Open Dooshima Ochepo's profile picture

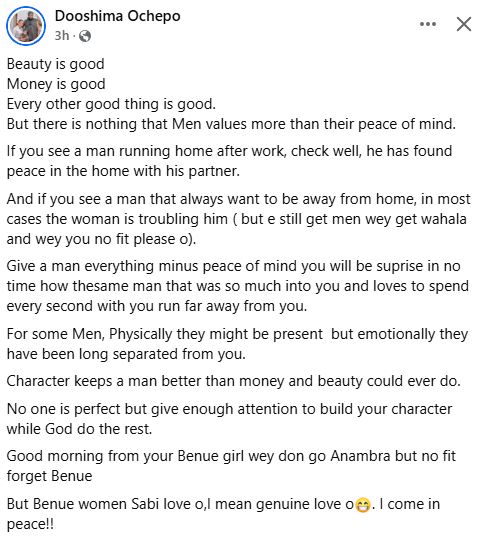point(26,26)
